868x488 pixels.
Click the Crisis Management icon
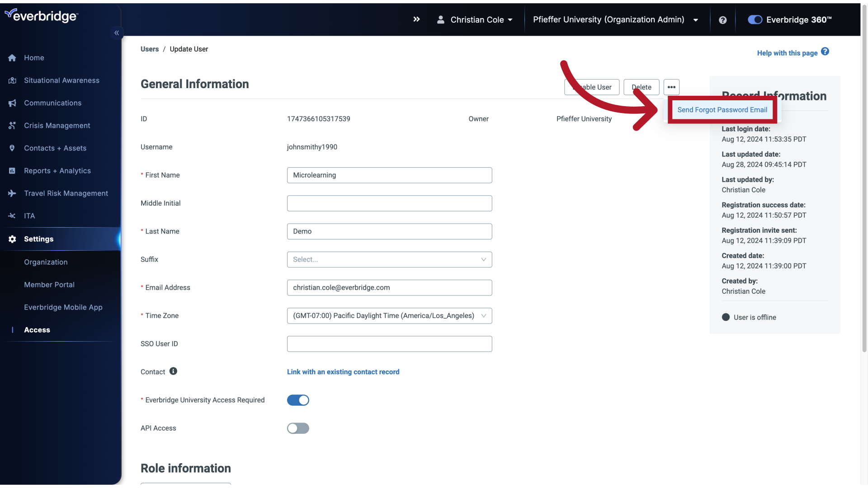tap(12, 125)
